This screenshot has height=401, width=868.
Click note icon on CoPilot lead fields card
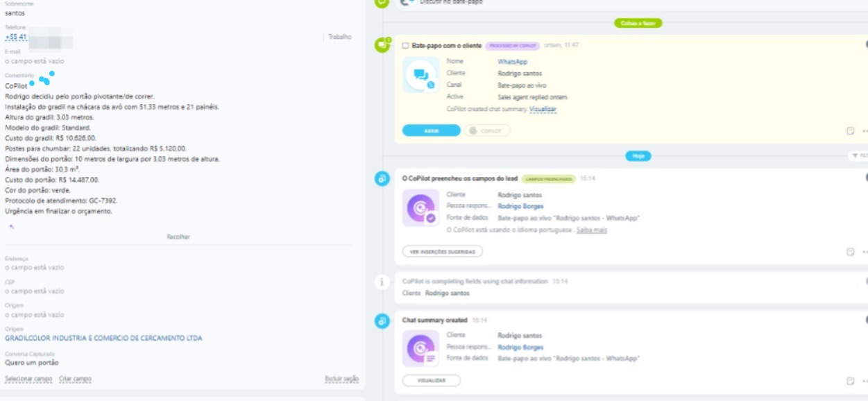(850, 252)
